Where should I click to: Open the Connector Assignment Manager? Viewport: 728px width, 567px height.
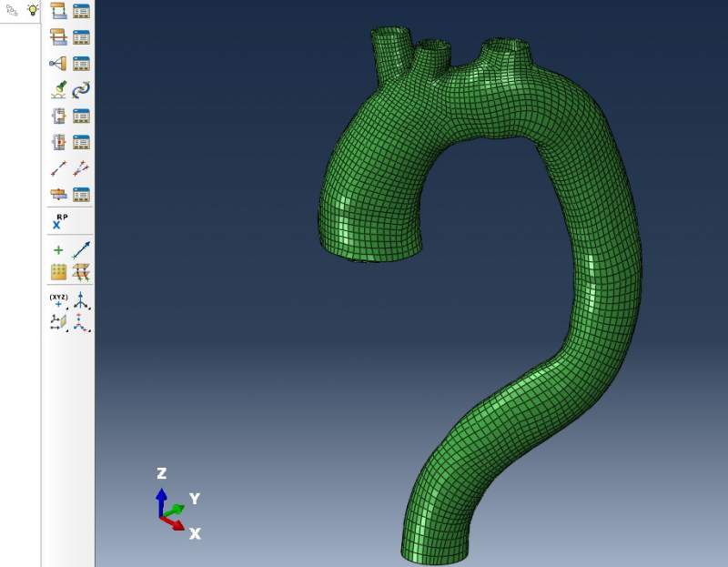81,142
